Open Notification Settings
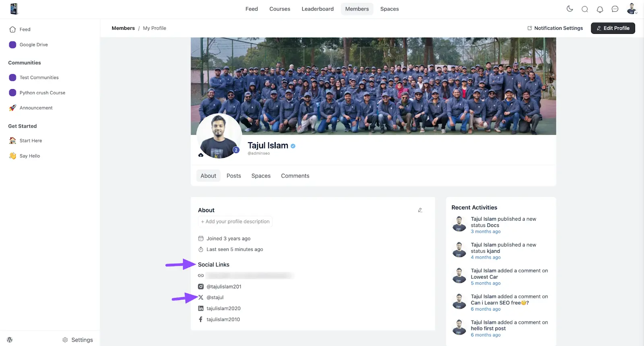The image size is (644, 346). click(x=555, y=28)
